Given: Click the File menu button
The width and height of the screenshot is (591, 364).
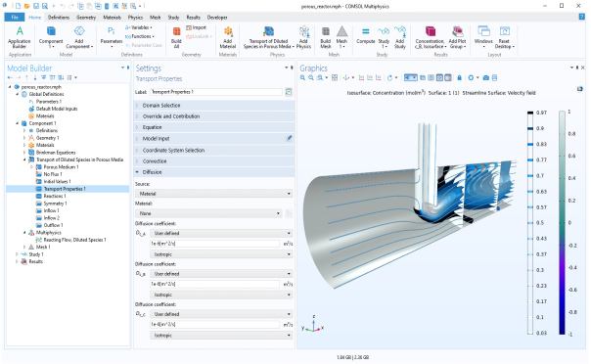Looking at the screenshot, I should (x=15, y=18).
